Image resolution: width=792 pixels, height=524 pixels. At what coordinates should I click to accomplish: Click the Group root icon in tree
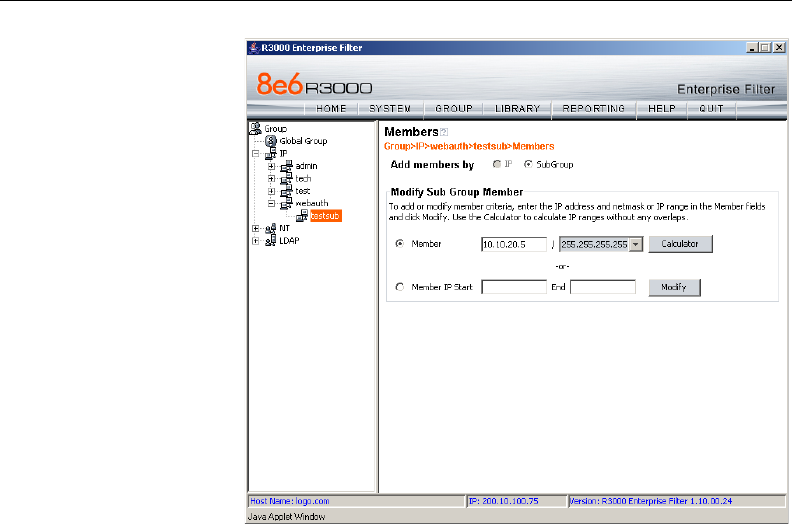pos(256,128)
